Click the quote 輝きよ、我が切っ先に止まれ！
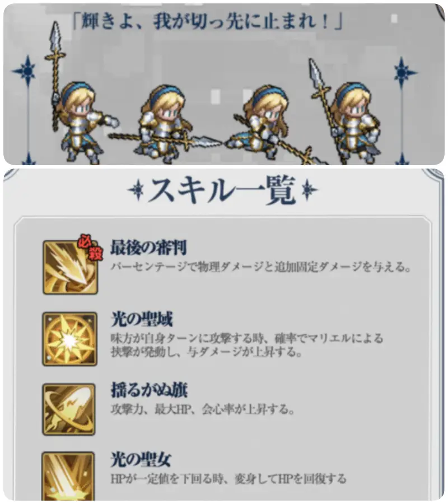 click(208, 22)
